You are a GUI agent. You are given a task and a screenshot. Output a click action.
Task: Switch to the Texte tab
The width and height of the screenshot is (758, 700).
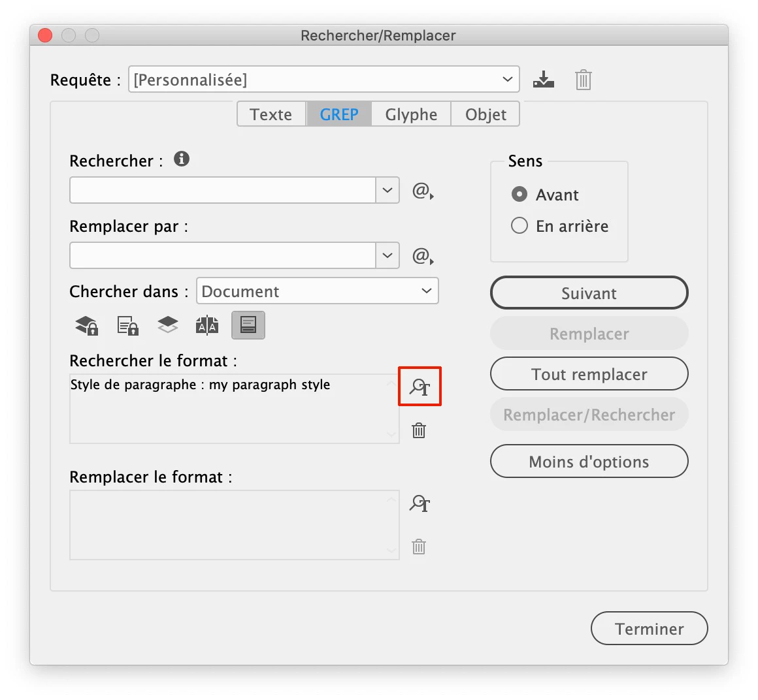point(271,114)
